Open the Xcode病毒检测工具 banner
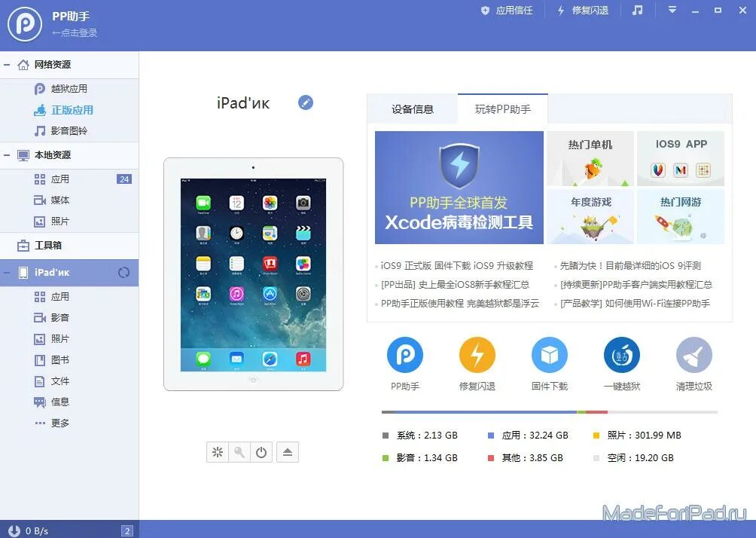The image size is (756, 538). (x=459, y=187)
